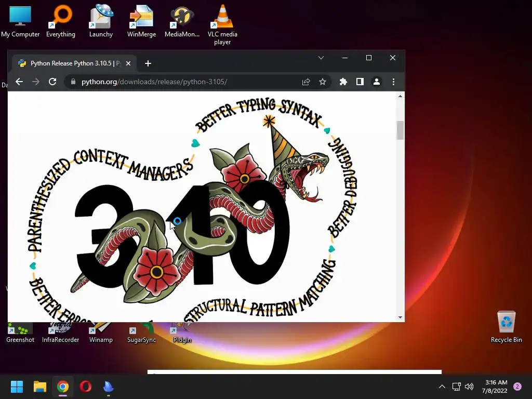532x399 pixels.
Task: Open the tab search dropdown chevron
Action: [x=321, y=58]
